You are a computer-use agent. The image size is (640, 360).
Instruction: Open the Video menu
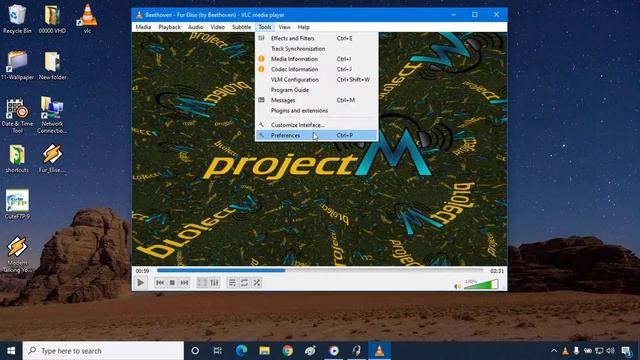(217, 27)
